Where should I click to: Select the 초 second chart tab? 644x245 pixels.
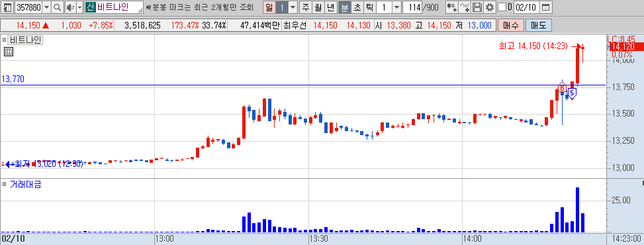pyautogui.click(x=357, y=7)
